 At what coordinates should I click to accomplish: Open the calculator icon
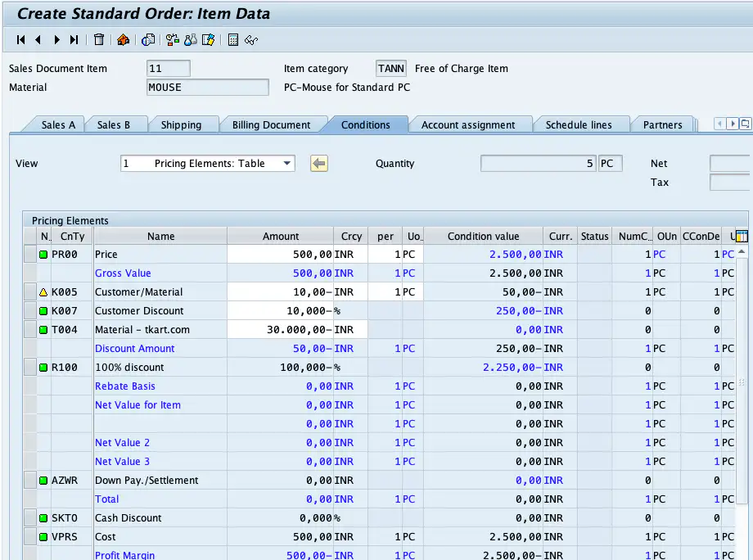click(233, 40)
